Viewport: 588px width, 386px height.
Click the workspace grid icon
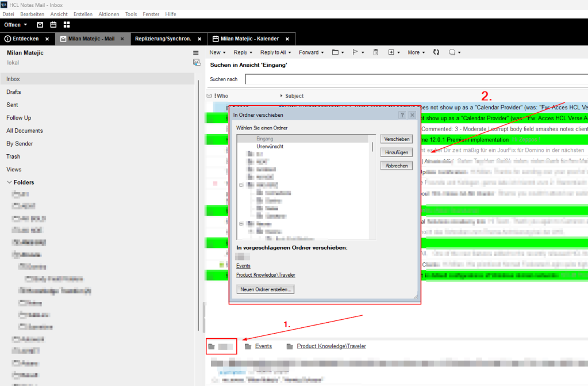point(67,25)
